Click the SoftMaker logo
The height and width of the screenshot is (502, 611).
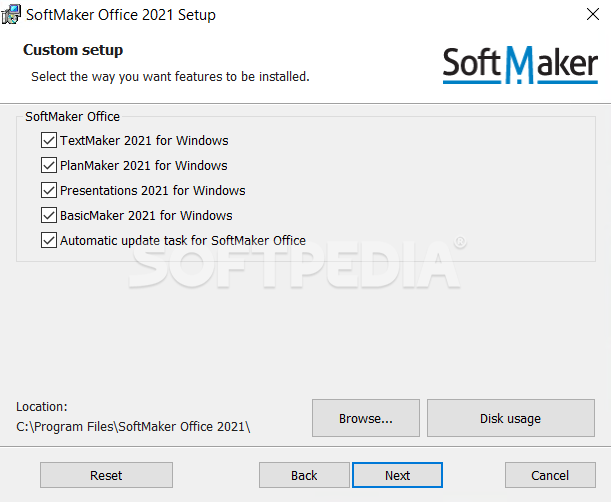click(520, 65)
